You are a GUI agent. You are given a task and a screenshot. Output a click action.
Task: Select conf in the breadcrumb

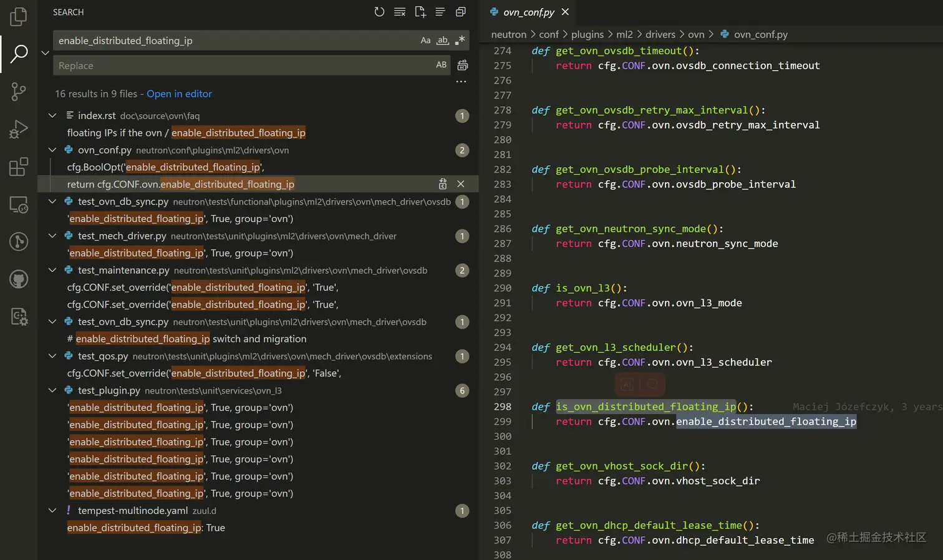click(x=549, y=34)
